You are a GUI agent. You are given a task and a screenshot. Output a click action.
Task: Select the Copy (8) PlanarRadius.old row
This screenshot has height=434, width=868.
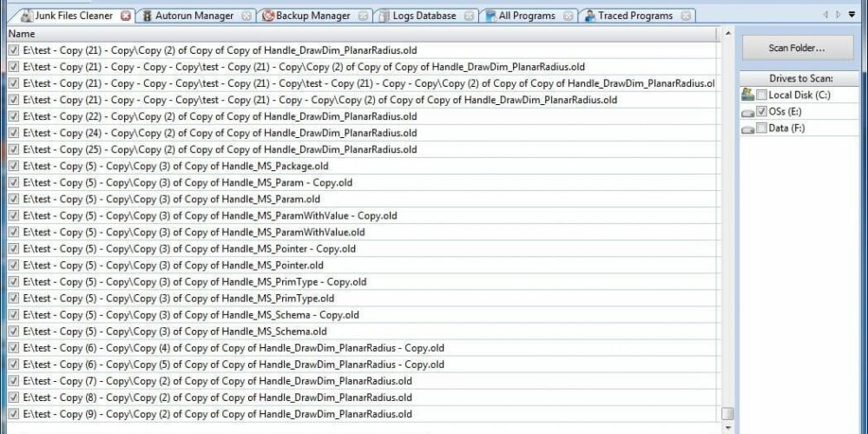coord(363,398)
